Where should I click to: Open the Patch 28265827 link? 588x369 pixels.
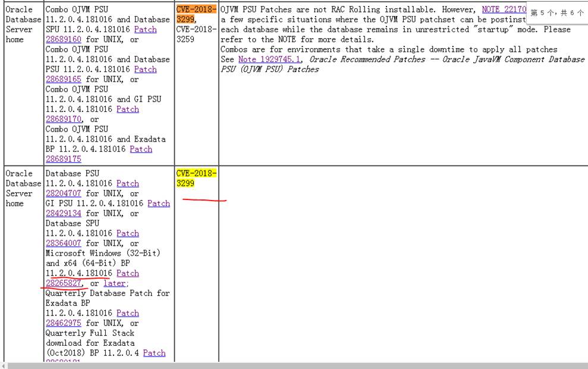64,283
